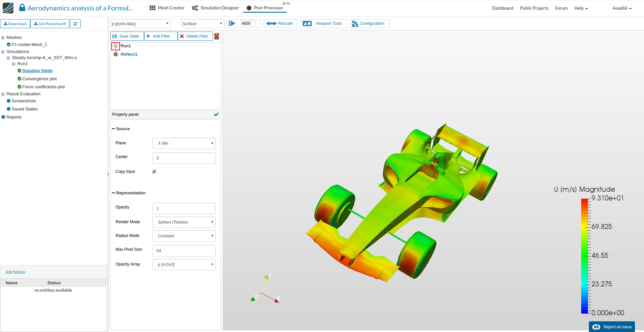Click the delete-all filters icon
The image size is (644, 332).
(x=217, y=36)
